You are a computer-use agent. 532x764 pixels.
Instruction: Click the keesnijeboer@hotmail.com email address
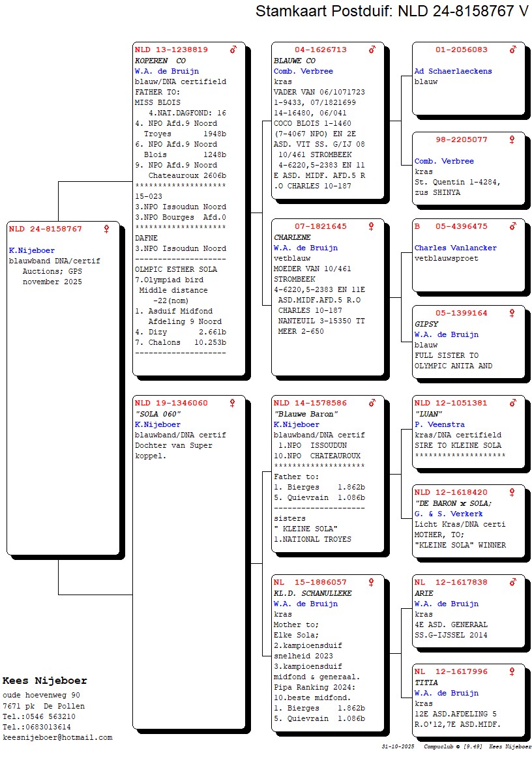coord(57,737)
